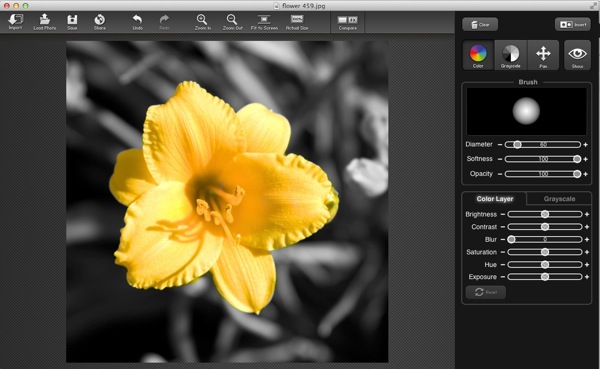Click the Opacity slider handle
Image resolution: width=600 pixels, height=369 pixels.
coord(577,174)
